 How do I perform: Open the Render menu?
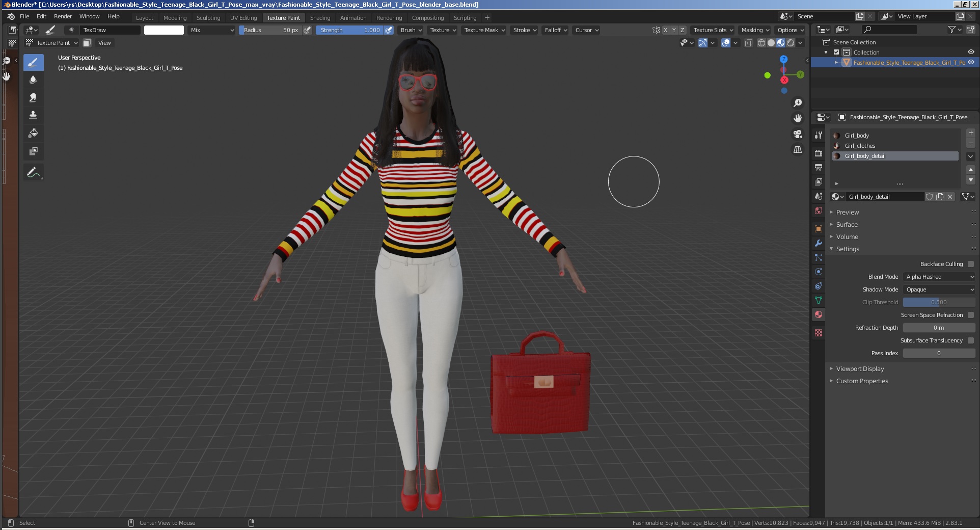[63, 16]
